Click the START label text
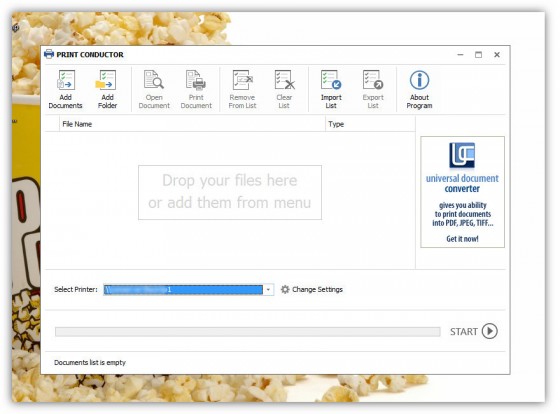The width and height of the screenshot is (560, 414). click(x=464, y=331)
